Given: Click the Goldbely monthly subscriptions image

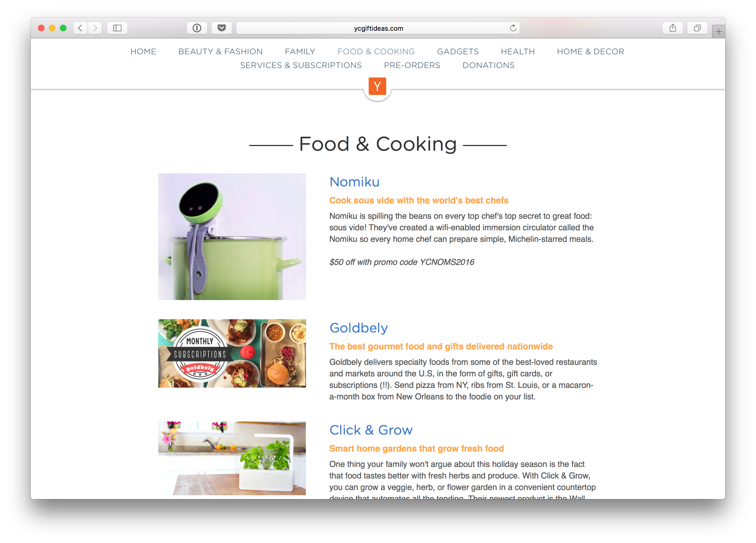Looking at the screenshot, I should [x=232, y=353].
